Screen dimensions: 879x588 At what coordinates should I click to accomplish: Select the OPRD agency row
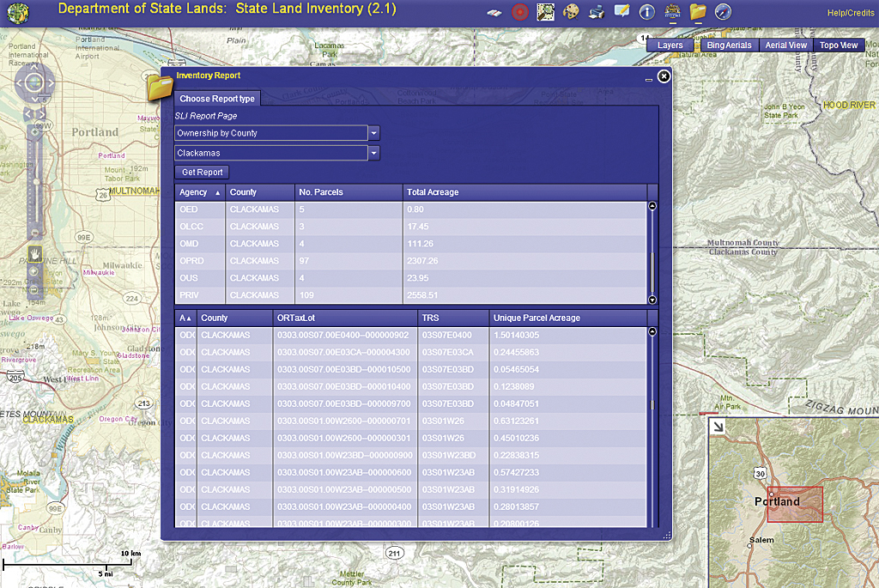coord(411,261)
